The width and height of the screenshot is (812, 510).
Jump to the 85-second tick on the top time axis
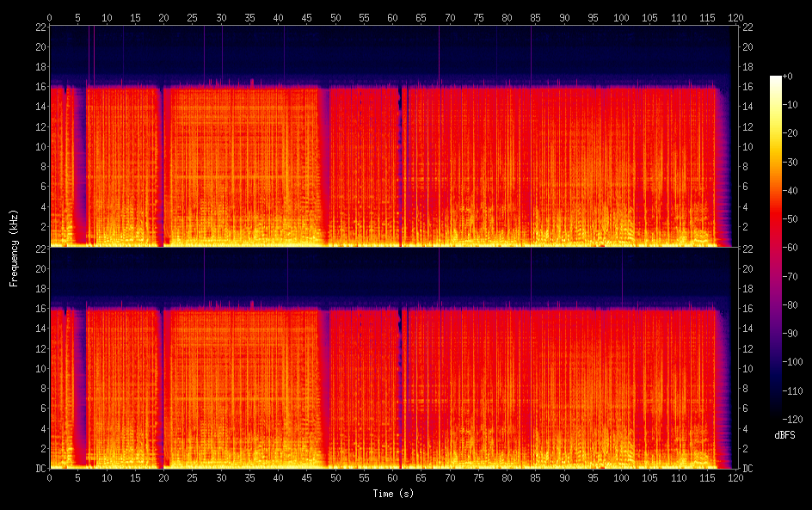tap(535, 16)
